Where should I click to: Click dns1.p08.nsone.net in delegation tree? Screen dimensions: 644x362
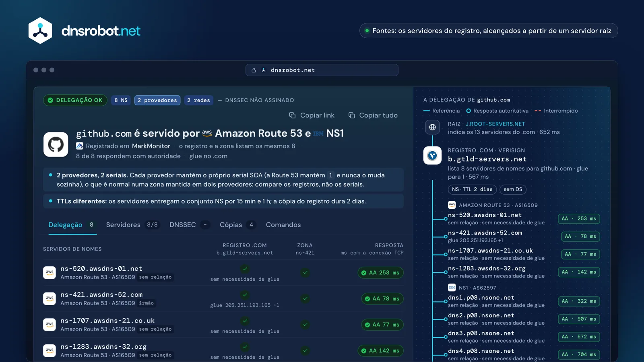(481, 298)
